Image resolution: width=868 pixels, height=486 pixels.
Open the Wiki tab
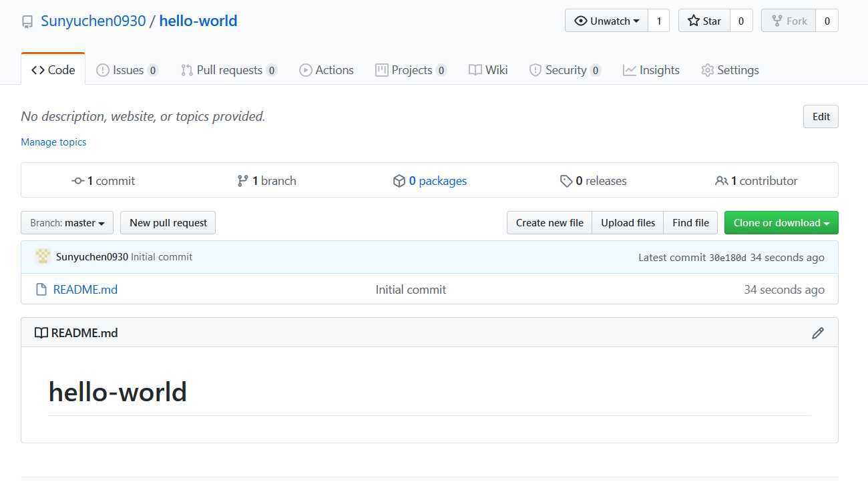[x=488, y=70]
